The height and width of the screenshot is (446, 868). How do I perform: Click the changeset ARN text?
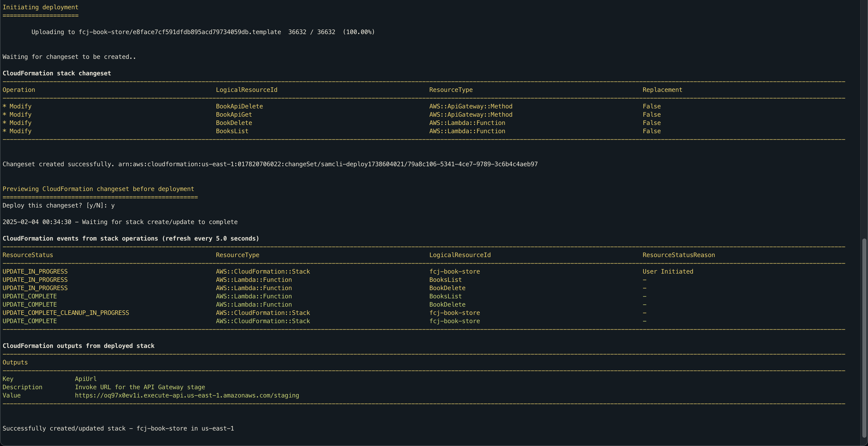328,164
